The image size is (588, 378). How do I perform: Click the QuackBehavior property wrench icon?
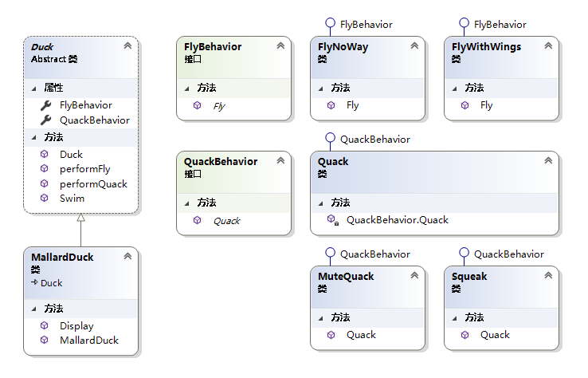coord(45,120)
